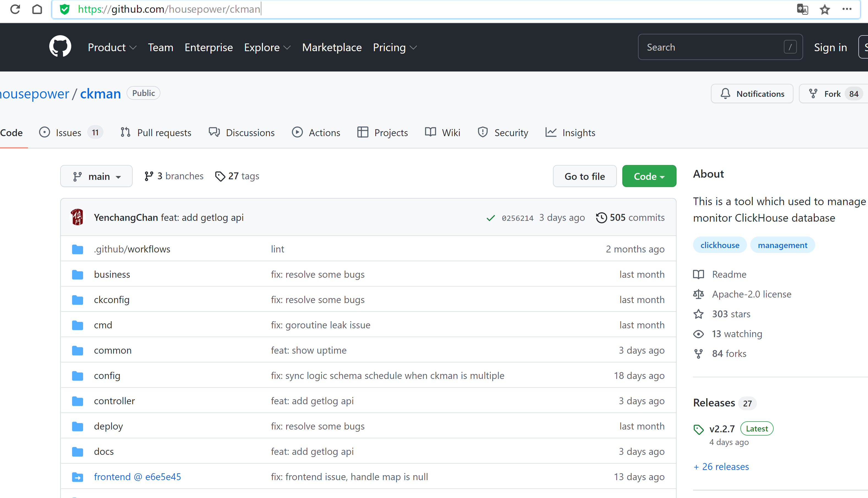Viewport: 868px width, 498px height.
Task: Click the license scales icon
Action: click(x=698, y=294)
